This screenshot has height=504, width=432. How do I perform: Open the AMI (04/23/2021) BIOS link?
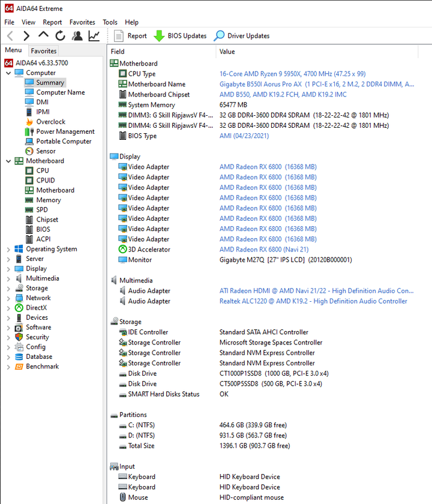[x=244, y=136]
